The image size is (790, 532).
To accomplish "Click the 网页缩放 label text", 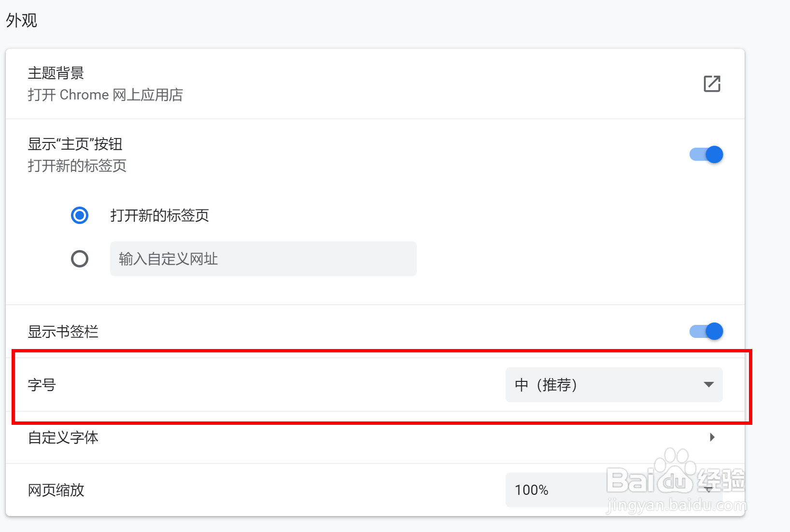I will (56, 490).
